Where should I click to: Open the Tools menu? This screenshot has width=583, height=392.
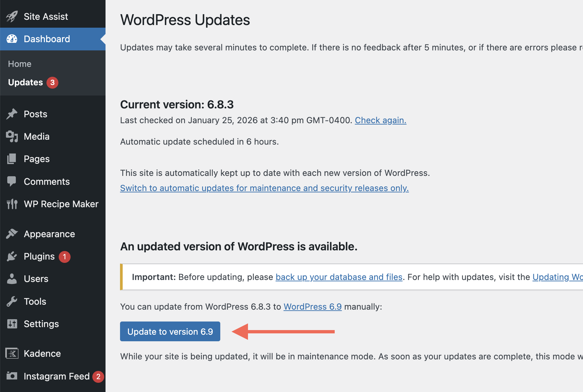tap(53, 301)
